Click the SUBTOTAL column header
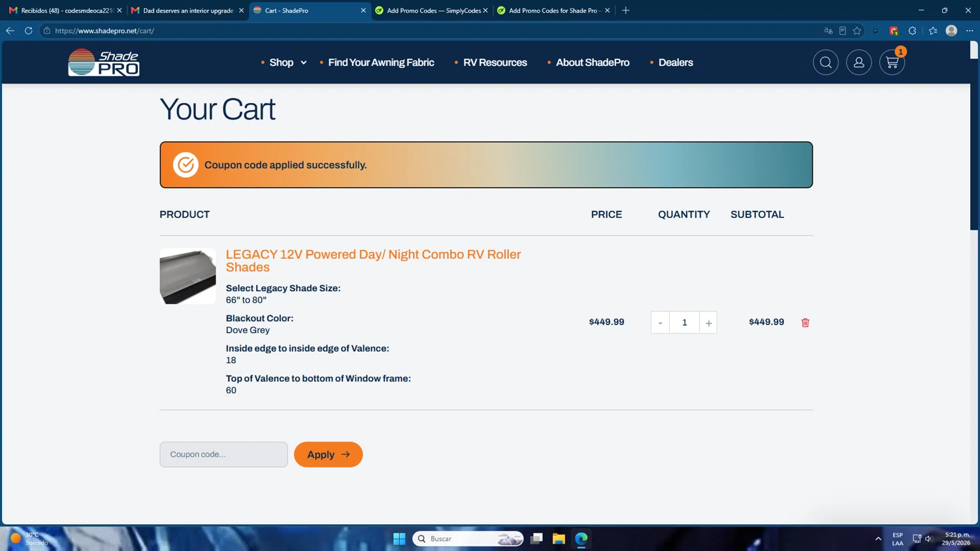This screenshot has width=980, height=551. [757, 215]
